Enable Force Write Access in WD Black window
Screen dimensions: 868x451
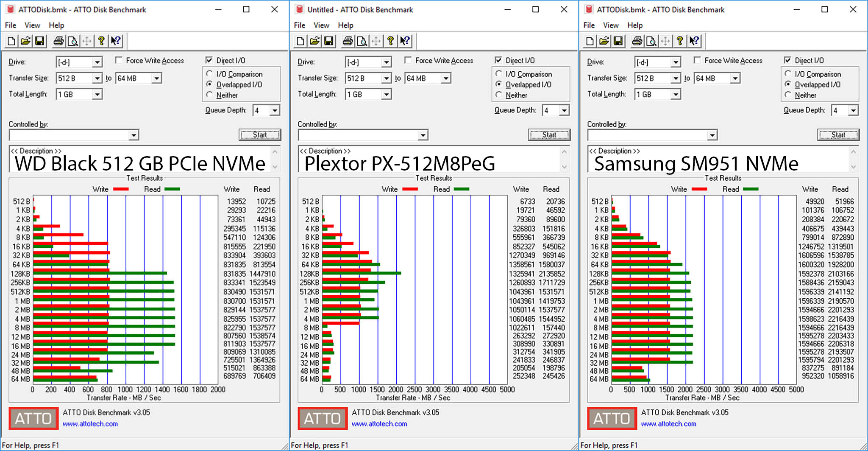(x=119, y=60)
